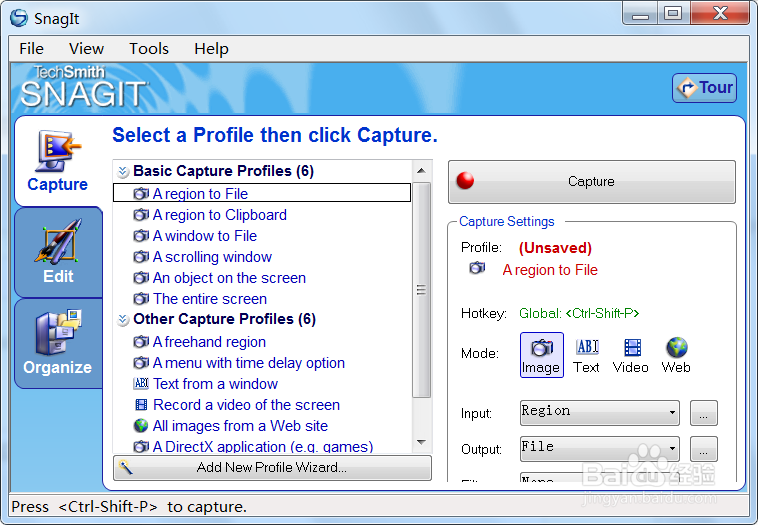Open the Input dropdown showing Region
The image size is (758, 525).
point(600,412)
